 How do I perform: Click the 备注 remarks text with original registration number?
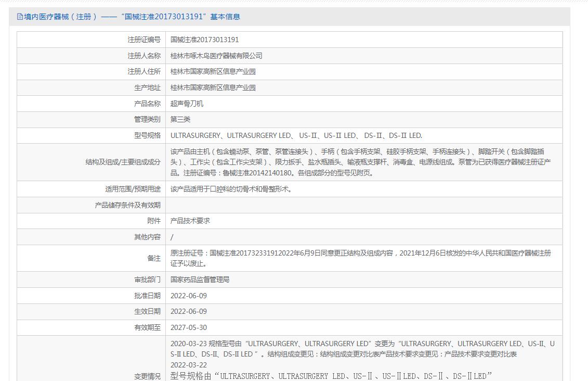(360, 258)
